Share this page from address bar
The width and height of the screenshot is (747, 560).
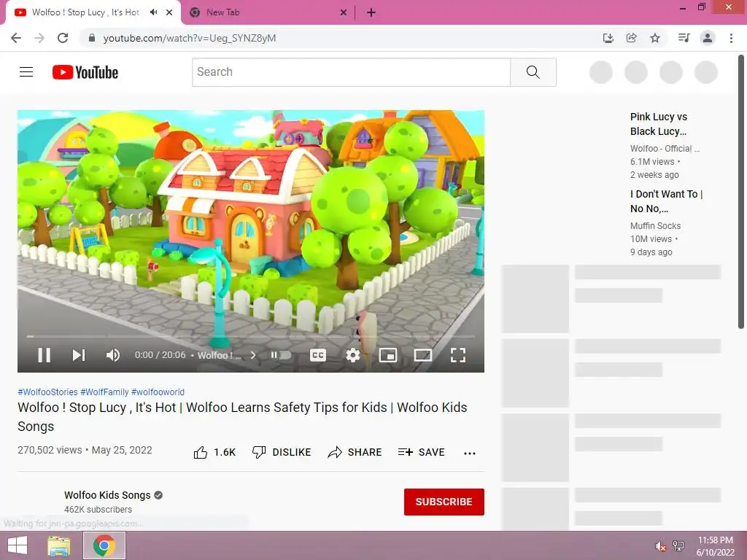pyautogui.click(x=631, y=38)
